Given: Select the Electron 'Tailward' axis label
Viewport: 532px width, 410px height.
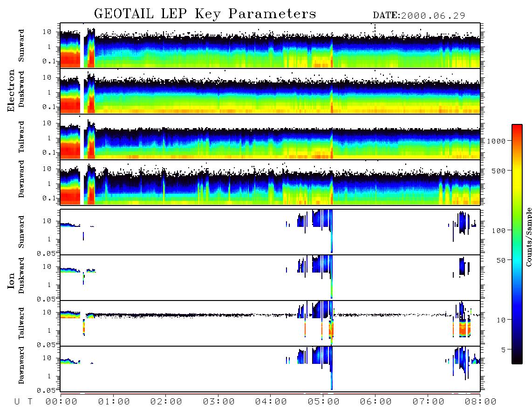Looking at the screenshot, I should (x=21, y=137).
